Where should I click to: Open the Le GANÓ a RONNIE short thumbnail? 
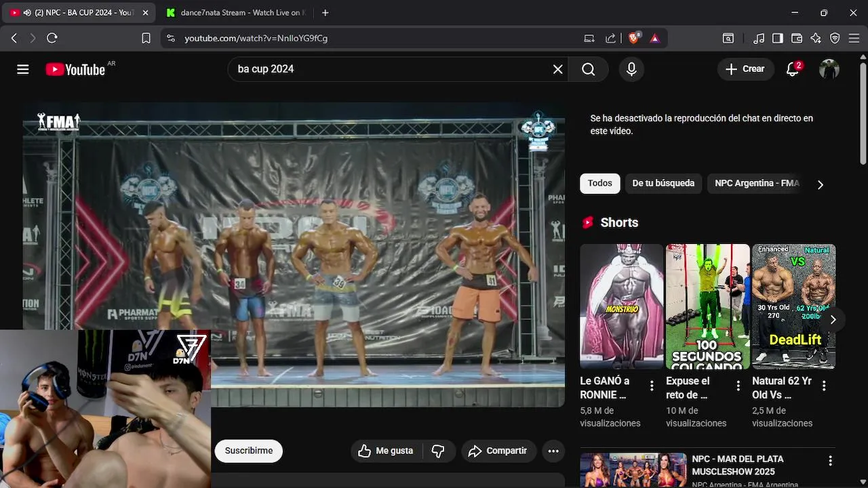point(621,306)
